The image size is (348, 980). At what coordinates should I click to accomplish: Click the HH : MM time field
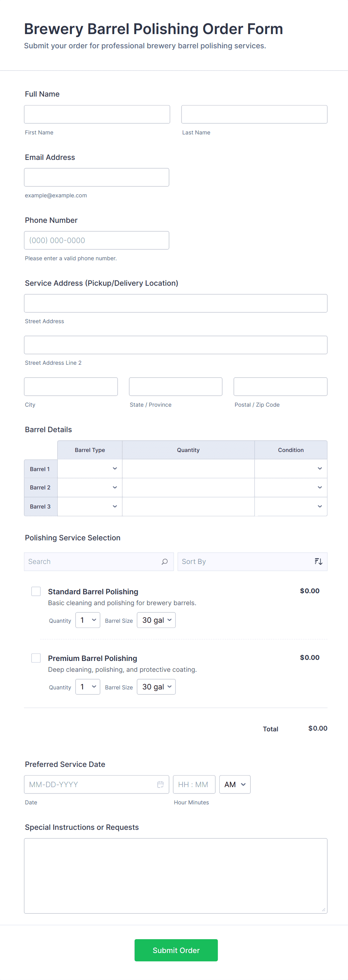click(194, 785)
